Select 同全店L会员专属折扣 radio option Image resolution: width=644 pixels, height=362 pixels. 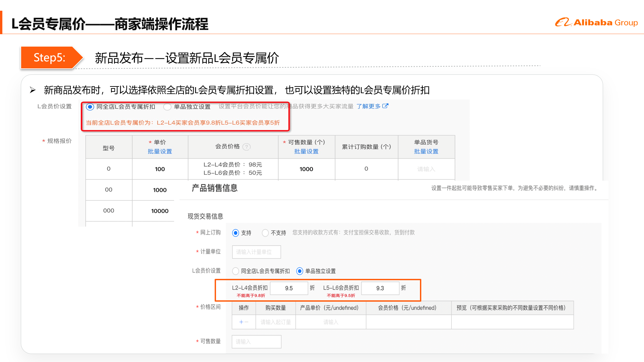point(90,107)
